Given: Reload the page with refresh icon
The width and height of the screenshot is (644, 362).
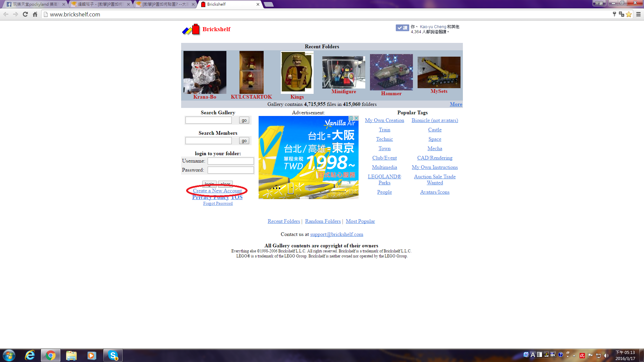Looking at the screenshot, I should 25,14.
